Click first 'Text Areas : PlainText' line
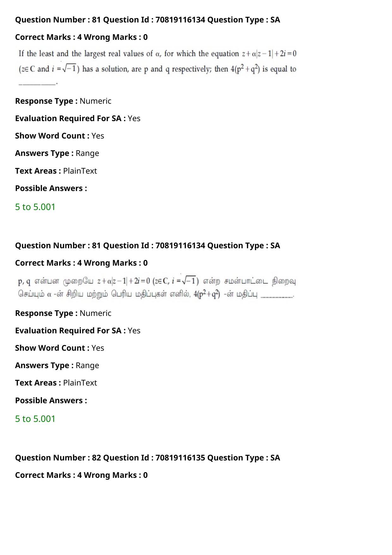 56,171
